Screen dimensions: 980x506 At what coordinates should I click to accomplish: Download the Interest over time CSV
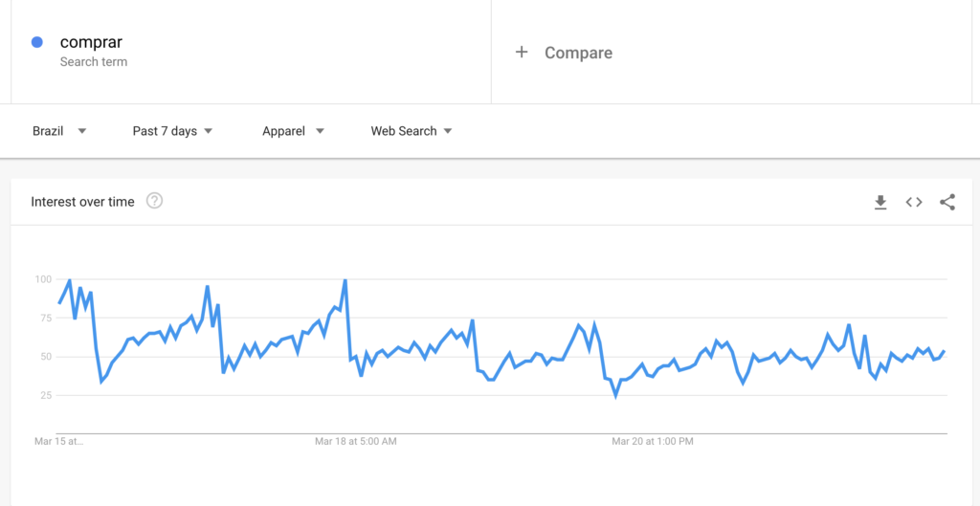pos(880,202)
